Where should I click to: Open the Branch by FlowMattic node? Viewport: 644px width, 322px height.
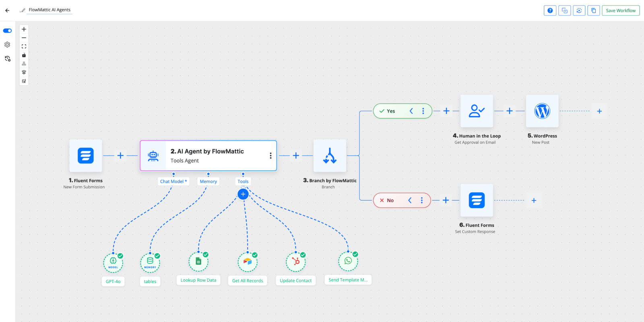(330, 156)
